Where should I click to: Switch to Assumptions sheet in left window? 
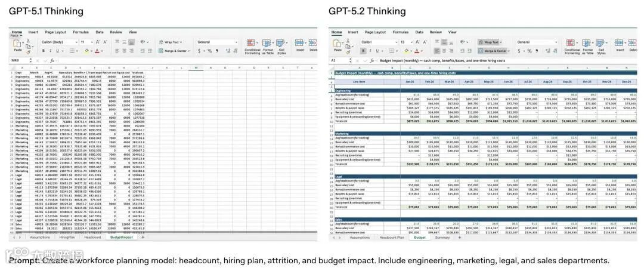point(41,238)
